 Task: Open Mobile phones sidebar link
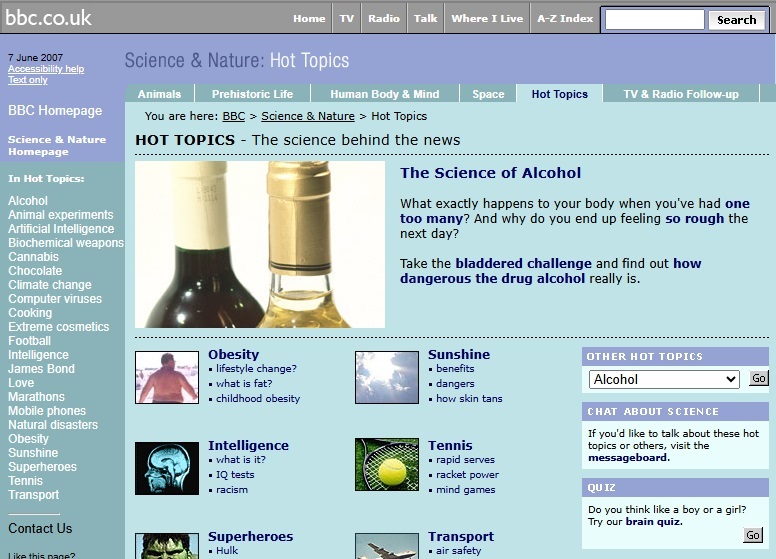(x=47, y=411)
